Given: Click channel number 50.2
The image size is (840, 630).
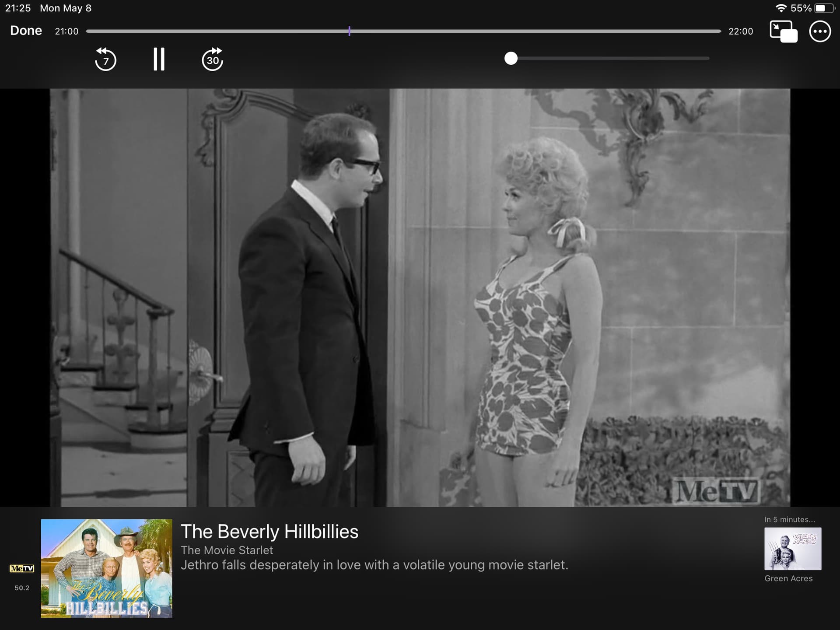Looking at the screenshot, I should point(22,588).
